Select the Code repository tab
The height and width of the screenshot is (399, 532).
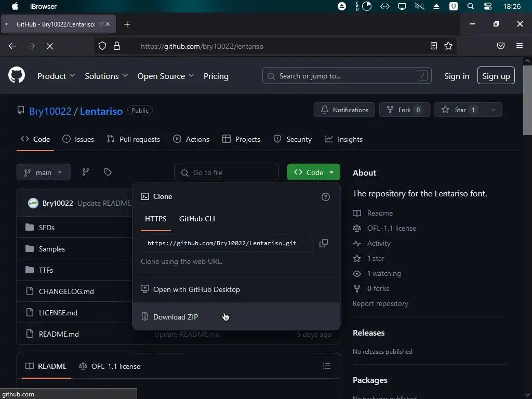click(x=35, y=139)
